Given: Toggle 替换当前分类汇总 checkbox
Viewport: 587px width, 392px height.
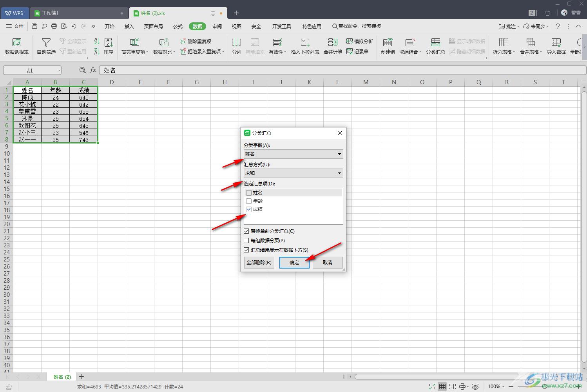Looking at the screenshot, I should coord(246,231).
